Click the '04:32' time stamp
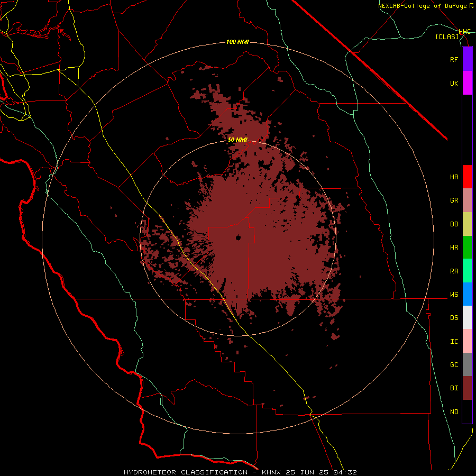This screenshot has width=476, height=476. click(345, 472)
